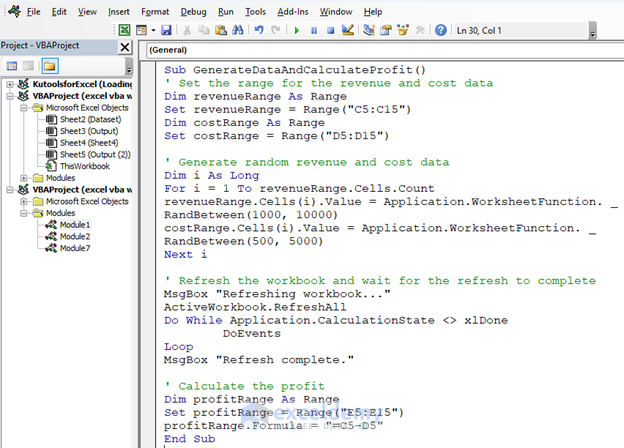The image size is (624, 448).
Task: Select Sheet5 (Output (2)) in project tree
Action: pos(95,154)
